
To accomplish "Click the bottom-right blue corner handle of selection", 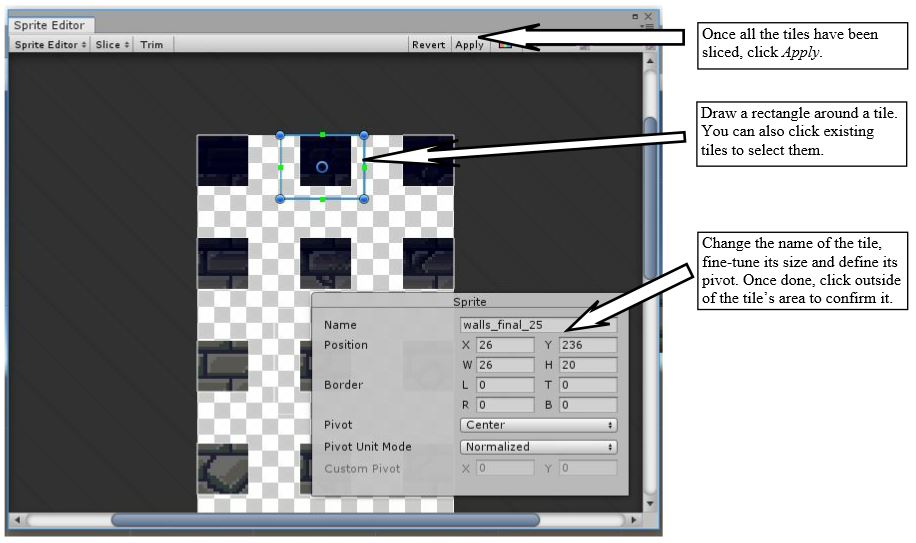I will 364,199.
